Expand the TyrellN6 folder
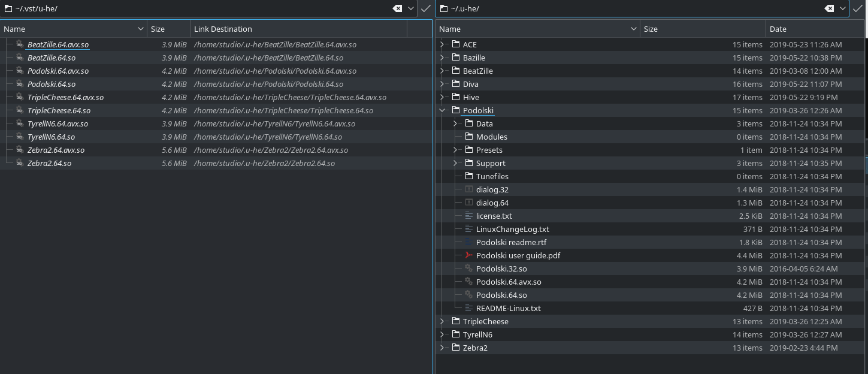 pyautogui.click(x=442, y=334)
